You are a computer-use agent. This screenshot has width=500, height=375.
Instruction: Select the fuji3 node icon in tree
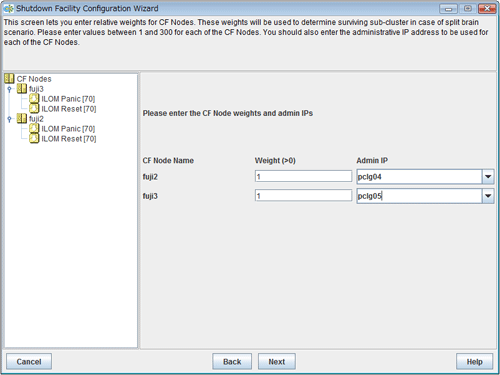coord(22,89)
